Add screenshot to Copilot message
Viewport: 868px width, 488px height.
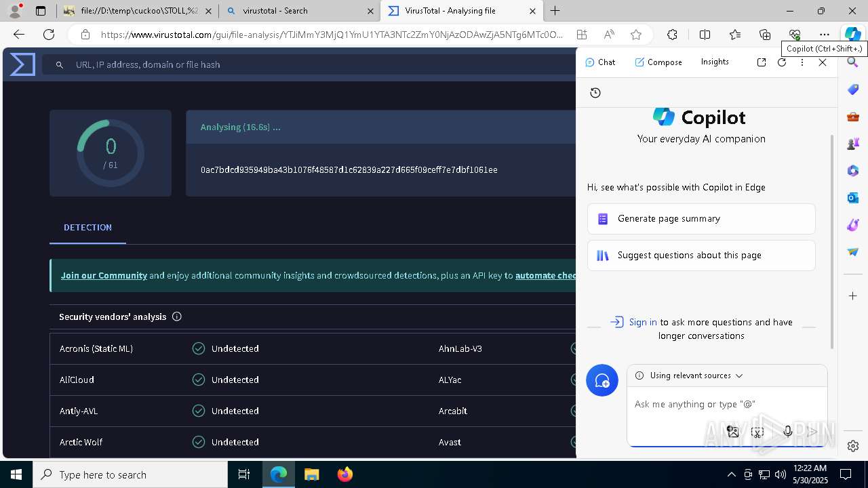pyautogui.click(x=758, y=431)
